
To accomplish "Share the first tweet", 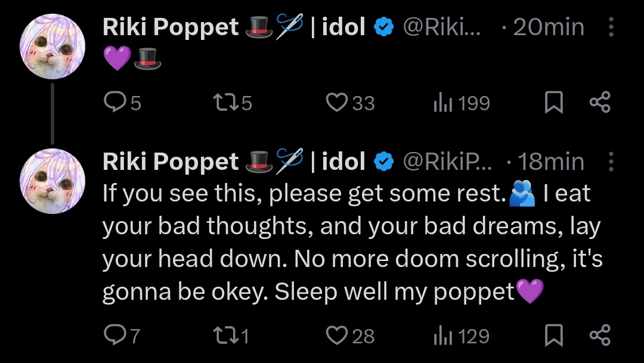I will (x=599, y=103).
